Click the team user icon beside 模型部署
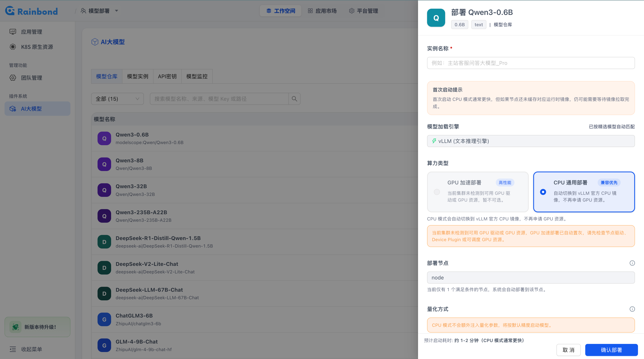The width and height of the screenshot is (644, 359). pos(83,11)
